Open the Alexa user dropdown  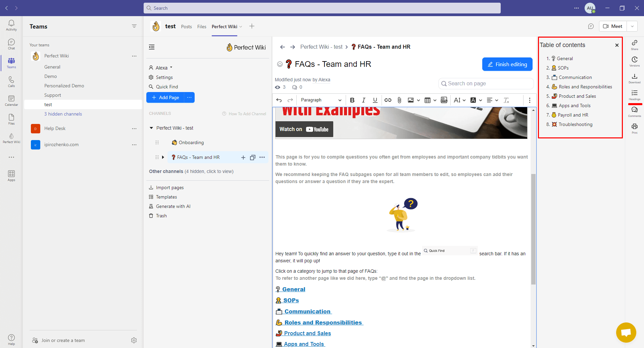(x=161, y=68)
